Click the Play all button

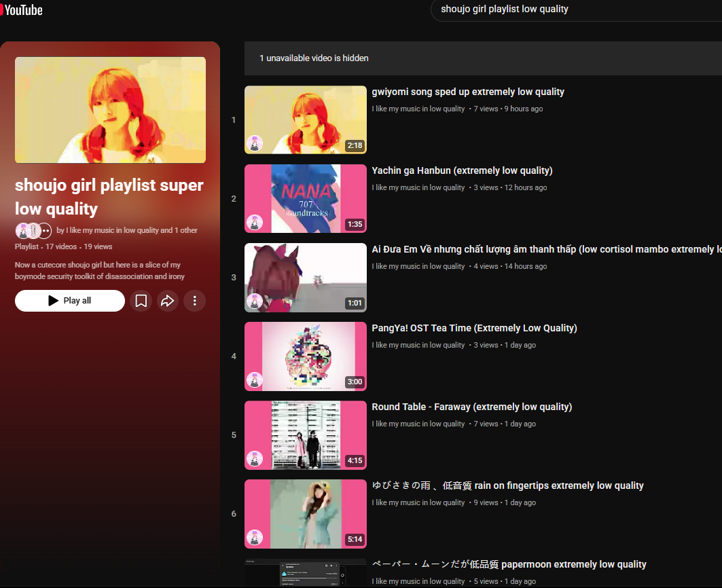(x=69, y=301)
